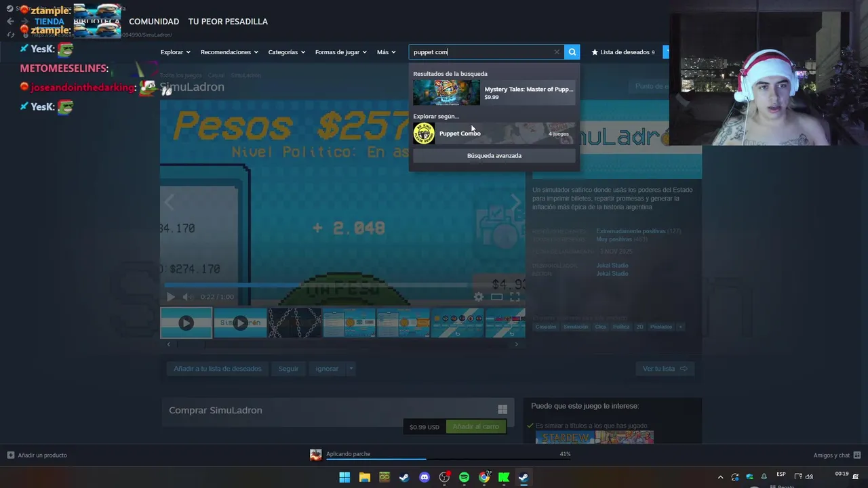Open the bundle grid icon near Comprar

click(502, 409)
